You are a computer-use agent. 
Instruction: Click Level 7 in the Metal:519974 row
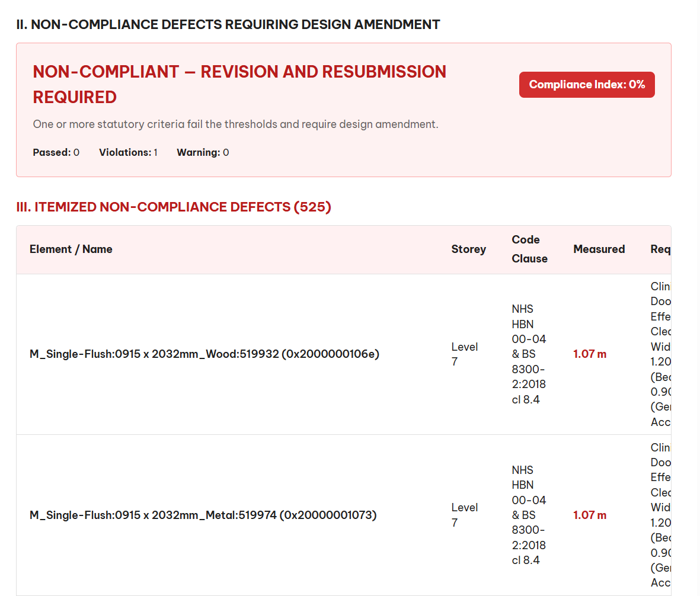[465, 515]
